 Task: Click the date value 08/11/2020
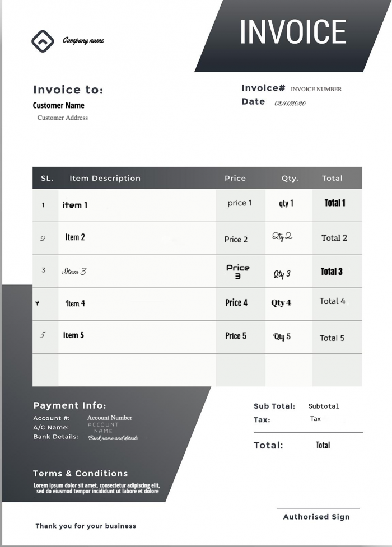[x=290, y=103]
